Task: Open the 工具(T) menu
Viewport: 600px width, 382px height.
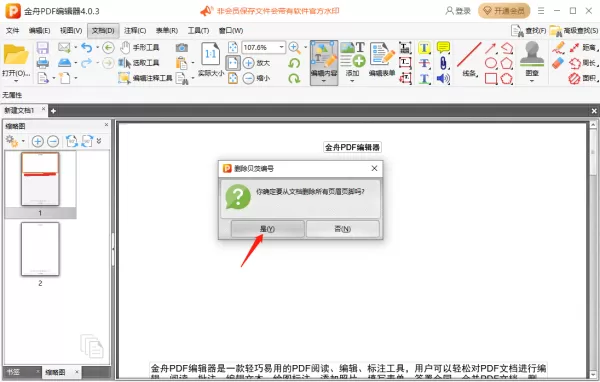Action: pos(198,31)
